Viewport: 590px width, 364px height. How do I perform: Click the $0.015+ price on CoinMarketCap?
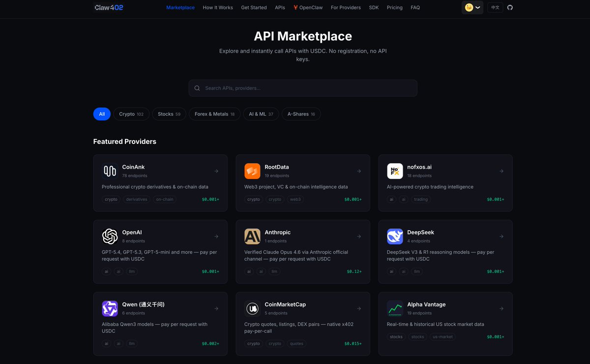click(x=353, y=344)
